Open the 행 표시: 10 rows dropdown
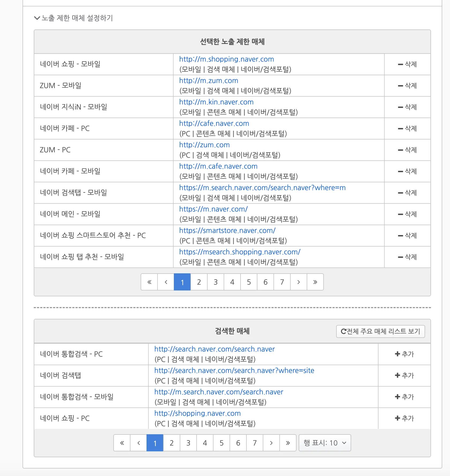The width and height of the screenshot is (450, 476). pos(325,443)
